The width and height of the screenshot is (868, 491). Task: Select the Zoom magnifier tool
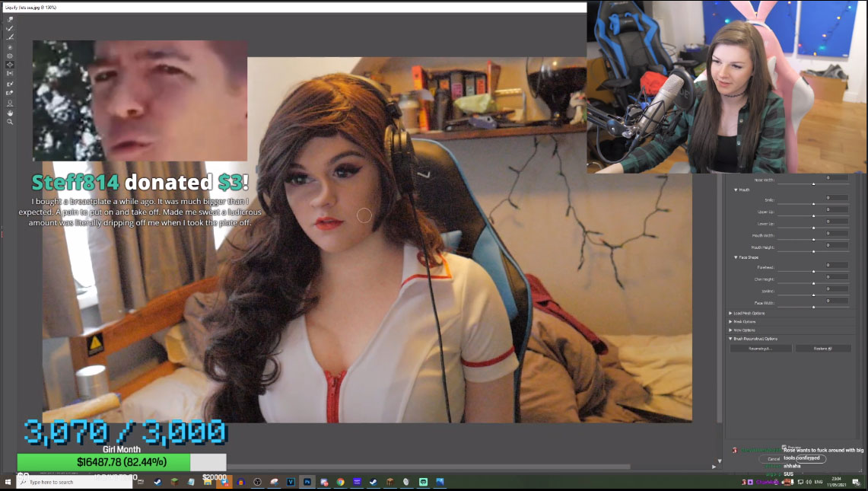(10, 122)
